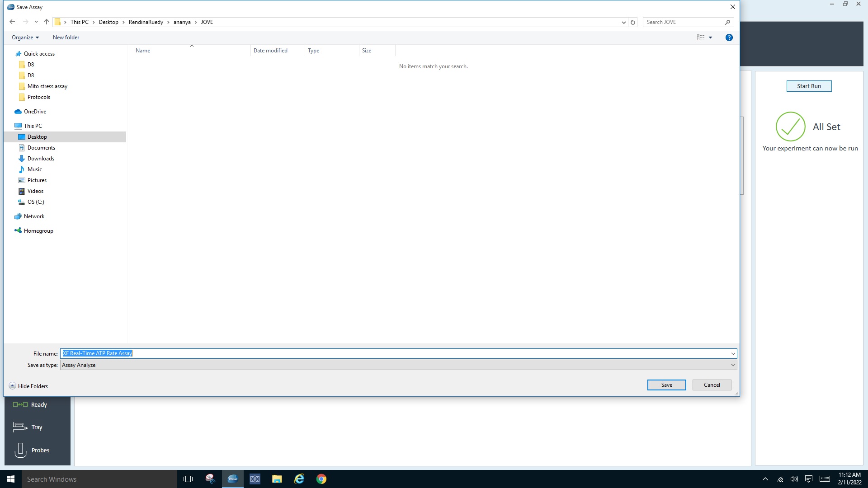Open File Explorer from the taskbar
The height and width of the screenshot is (488, 868).
click(x=277, y=479)
